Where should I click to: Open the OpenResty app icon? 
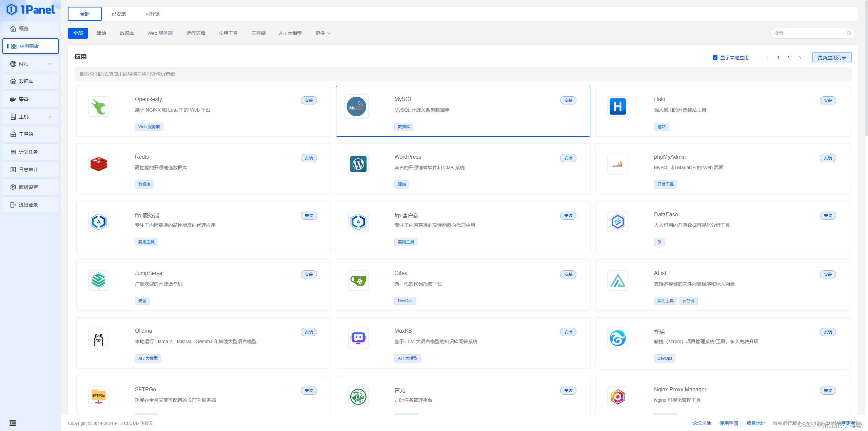tap(99, 106)
